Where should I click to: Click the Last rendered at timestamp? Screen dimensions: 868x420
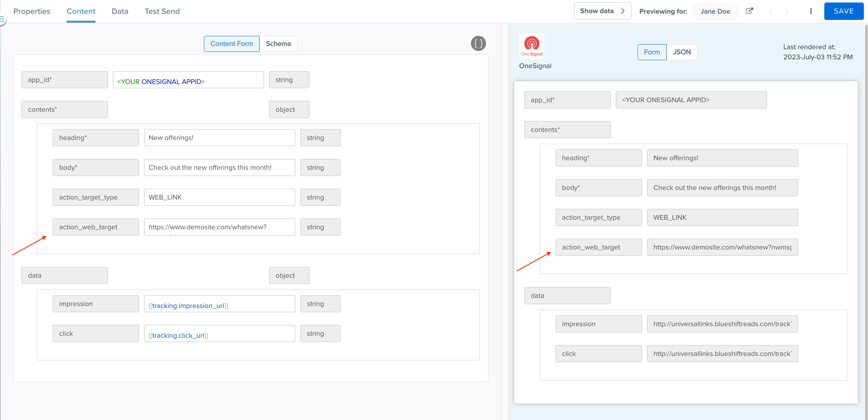(818, 52)
